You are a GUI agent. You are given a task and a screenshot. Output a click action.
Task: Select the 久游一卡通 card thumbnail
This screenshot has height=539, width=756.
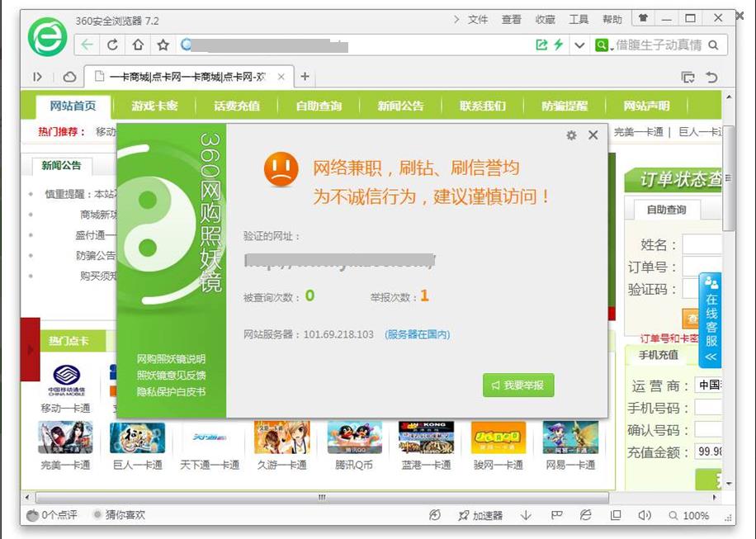click(282, 437)
